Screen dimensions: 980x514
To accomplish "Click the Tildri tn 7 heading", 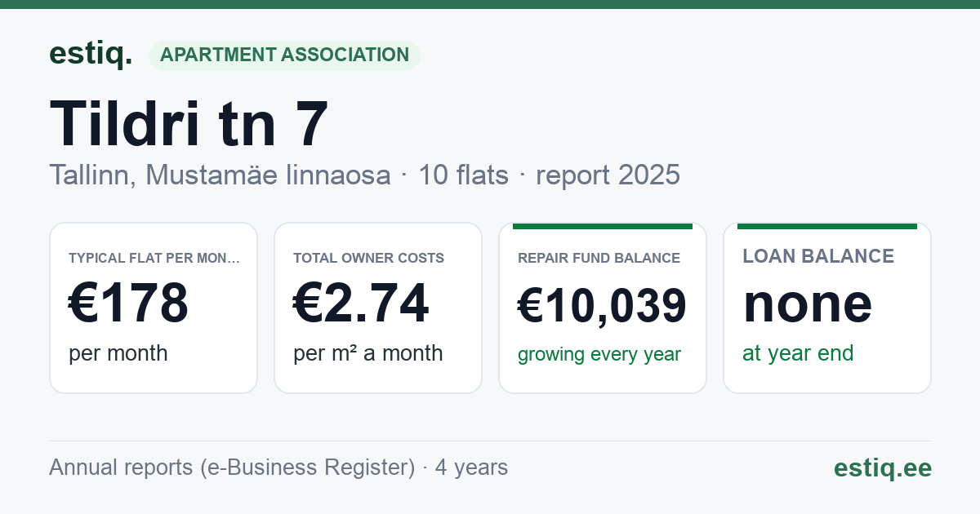I will 189,124.
